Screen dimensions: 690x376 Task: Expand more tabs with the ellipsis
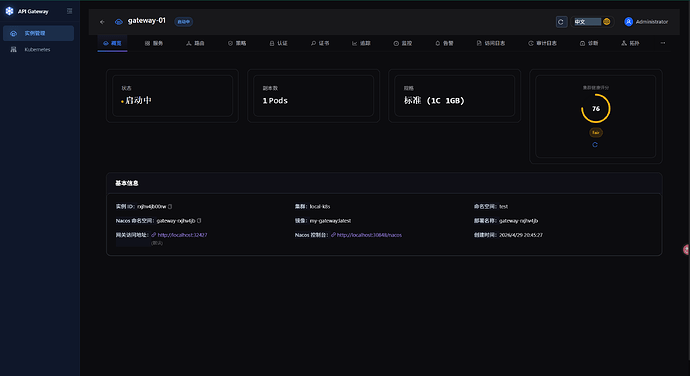(663, 43)
